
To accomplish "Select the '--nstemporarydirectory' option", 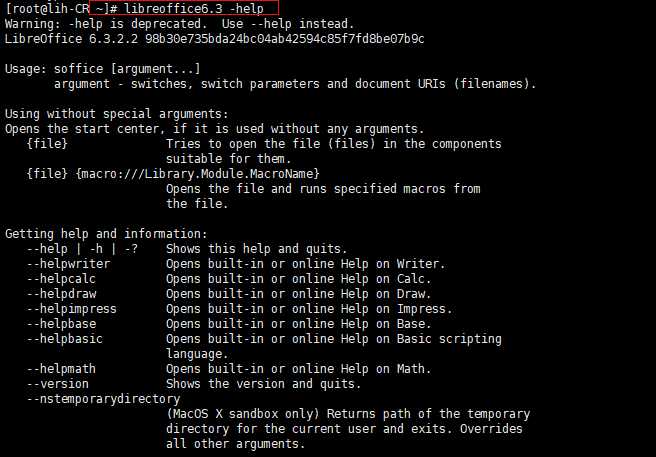I will coord(103,399).
